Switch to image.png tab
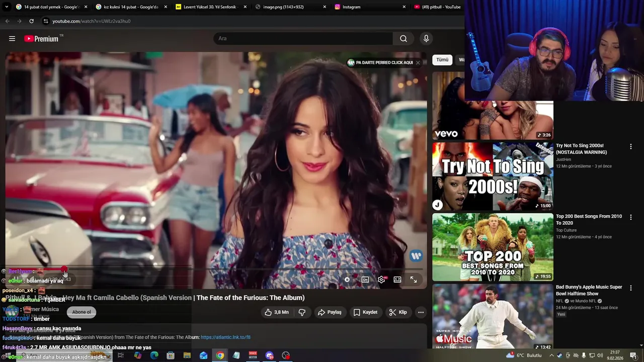This screenshot has width=644, height=362. point(290,7)
